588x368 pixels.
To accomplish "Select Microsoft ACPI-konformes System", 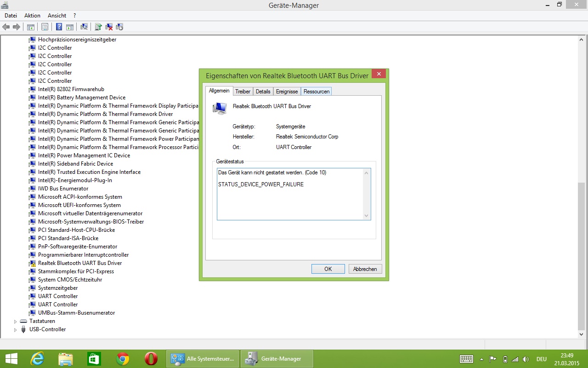I will click(80, 197).
